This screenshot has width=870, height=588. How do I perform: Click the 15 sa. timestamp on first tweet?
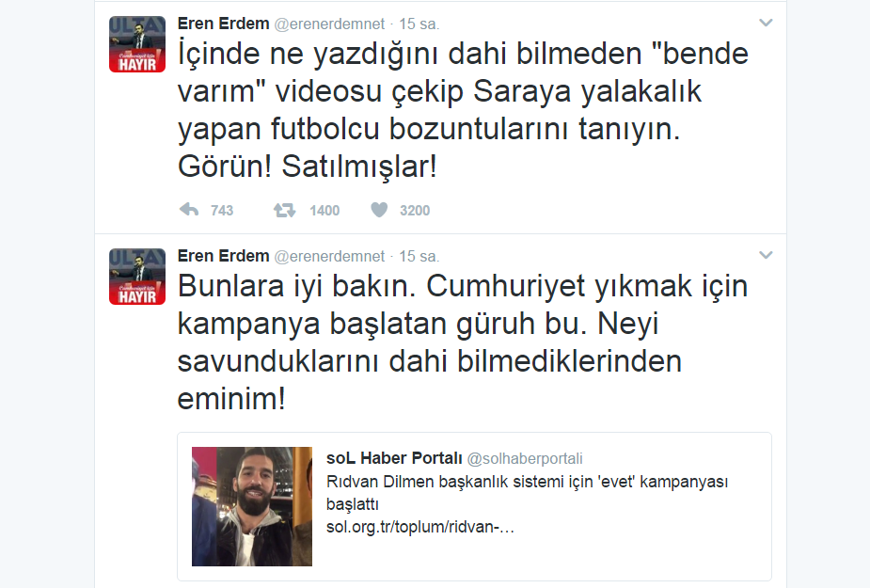419,24
